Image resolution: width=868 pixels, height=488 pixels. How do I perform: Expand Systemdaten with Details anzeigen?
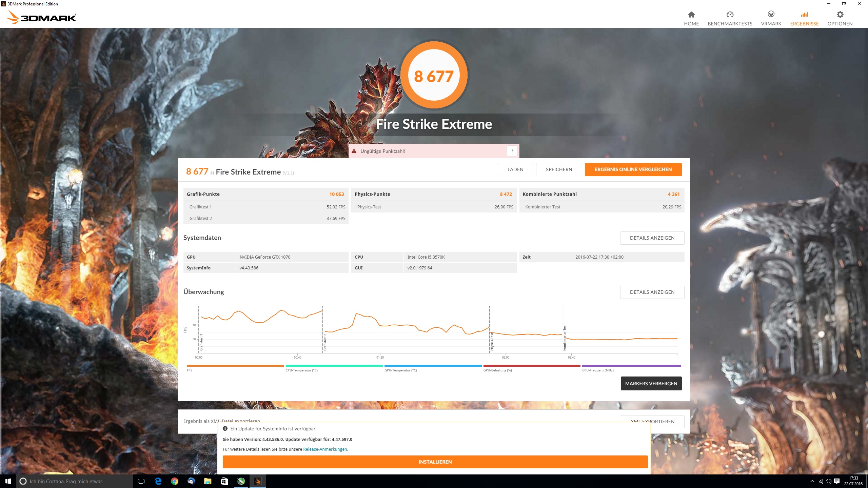point(652,238)
